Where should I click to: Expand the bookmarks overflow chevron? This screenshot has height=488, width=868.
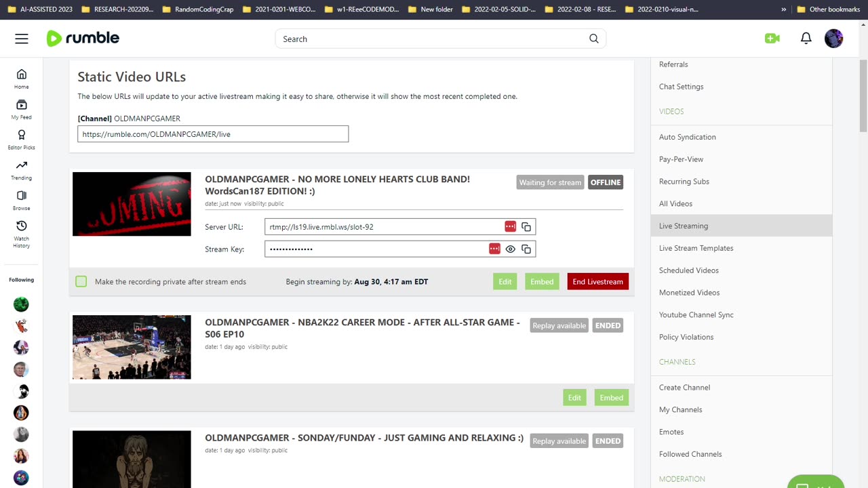point(784,9)
